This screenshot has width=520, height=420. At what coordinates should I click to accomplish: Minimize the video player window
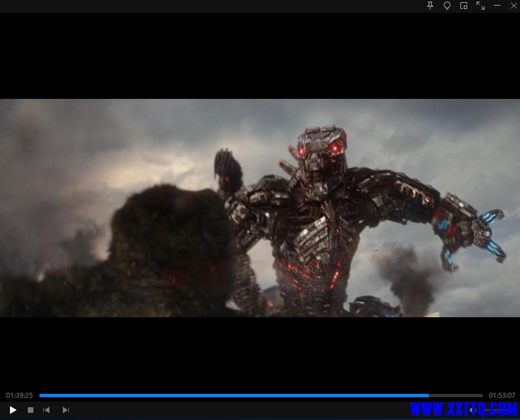coord(497,6)
